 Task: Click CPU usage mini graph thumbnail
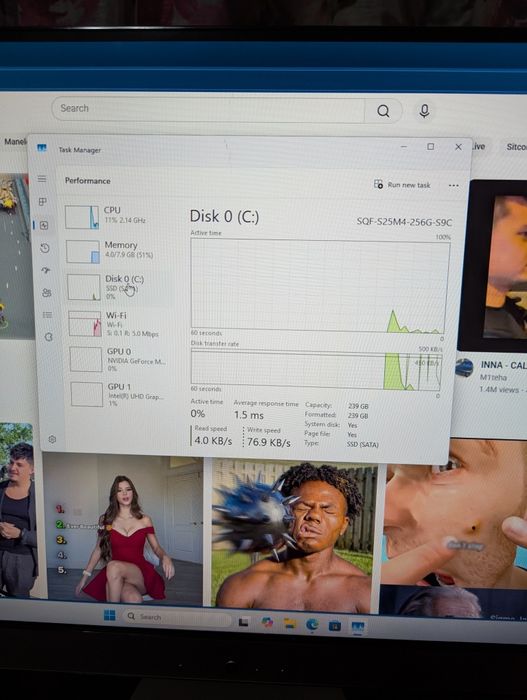[x=82, y=217]
